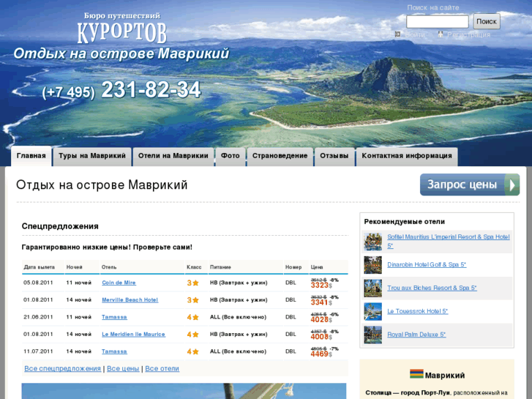Open the Туры на Маврикий tab

click(92, 156)
